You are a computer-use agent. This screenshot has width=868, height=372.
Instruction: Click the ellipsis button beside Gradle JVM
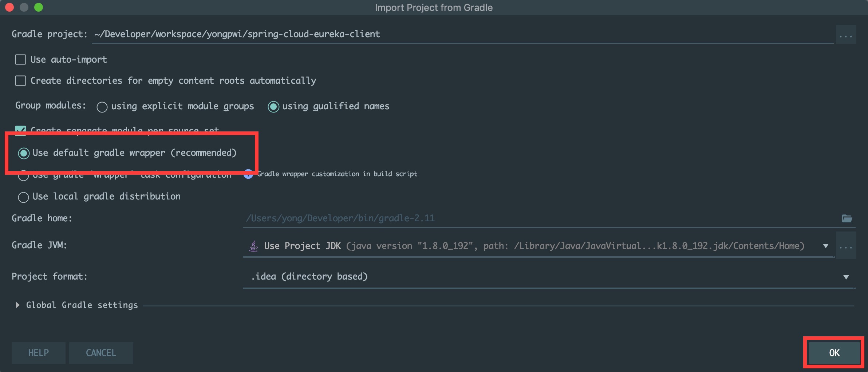(x=845, y=246)
